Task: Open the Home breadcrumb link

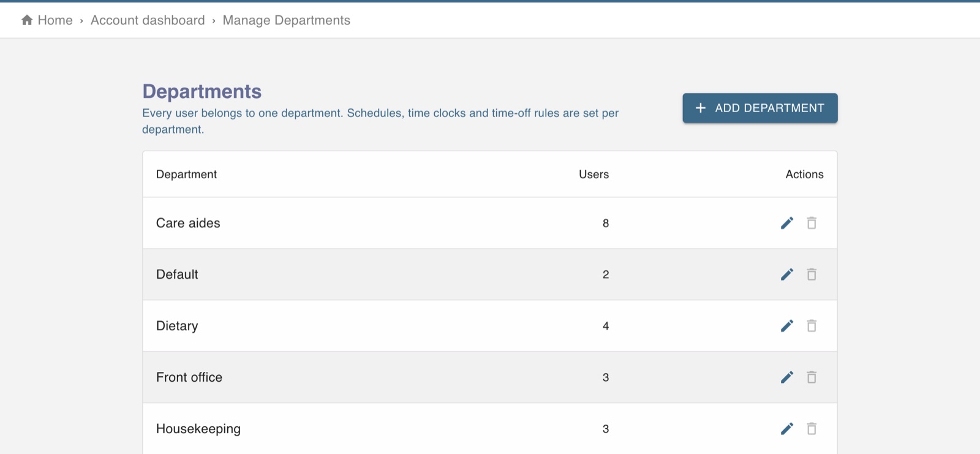Action: click(55, 20)
